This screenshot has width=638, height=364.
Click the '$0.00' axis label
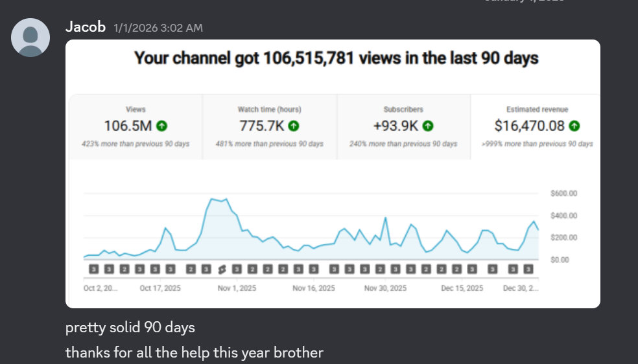(560, 260)
